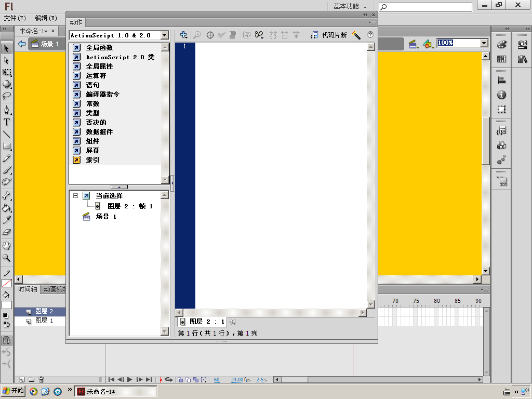Image resolution: width=532 pixels, height=399 pixels.
Task: Open debug options in Actions toolbar
Action: 259,35
